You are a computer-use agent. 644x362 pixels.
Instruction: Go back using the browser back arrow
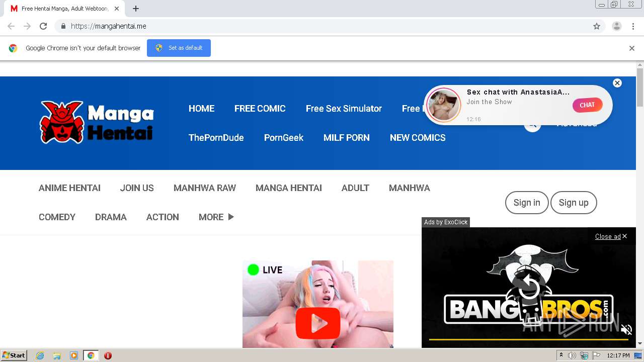[x=11, y=26]
